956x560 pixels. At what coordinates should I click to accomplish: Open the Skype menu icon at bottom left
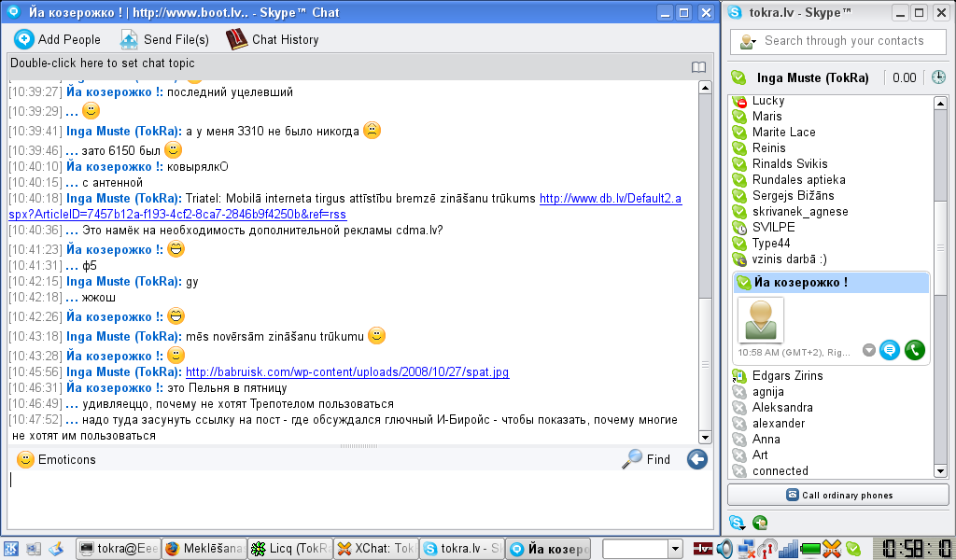click(x=738, y=523)
